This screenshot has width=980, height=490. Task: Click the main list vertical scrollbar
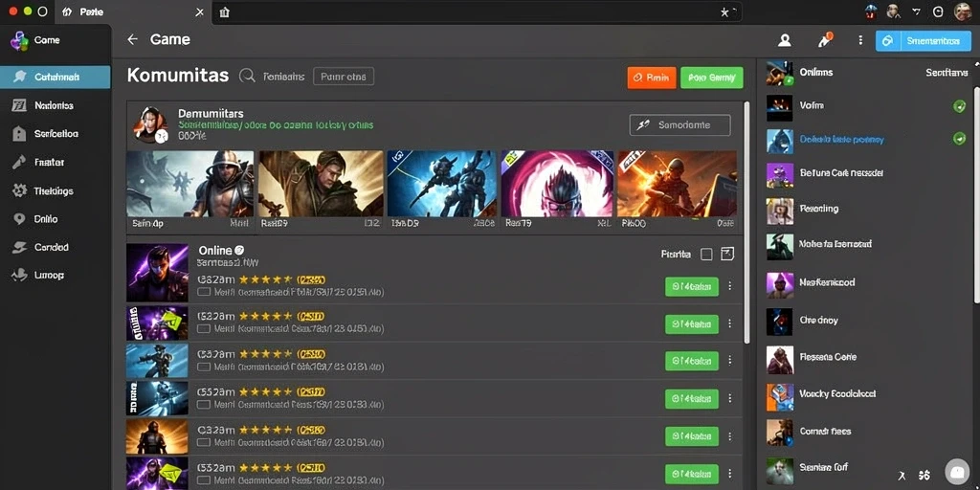pyautogui.click(x=746, y=222)
